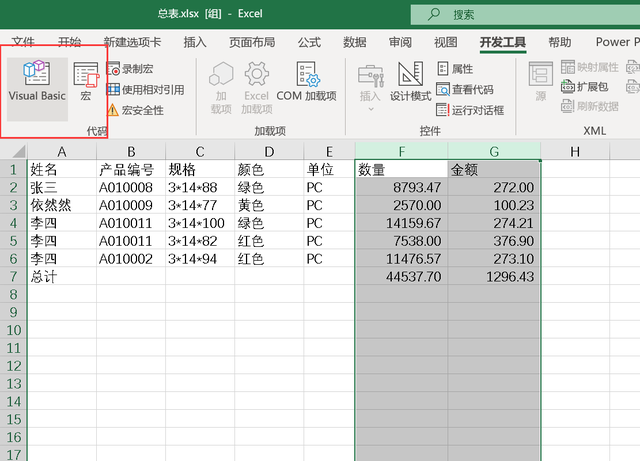Select quantity cell 8793.47

pyautogui.click(x=402, y=187)
